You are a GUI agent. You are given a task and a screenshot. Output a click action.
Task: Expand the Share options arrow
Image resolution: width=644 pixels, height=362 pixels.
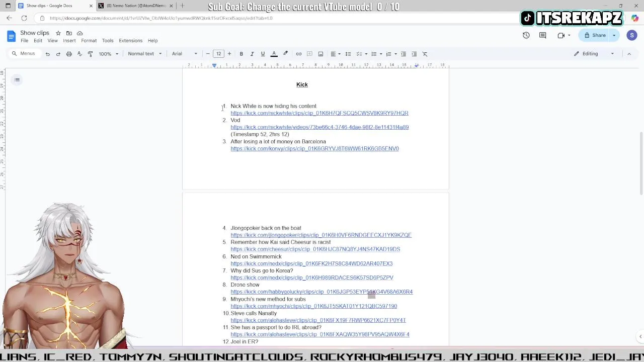coord(614,35)
